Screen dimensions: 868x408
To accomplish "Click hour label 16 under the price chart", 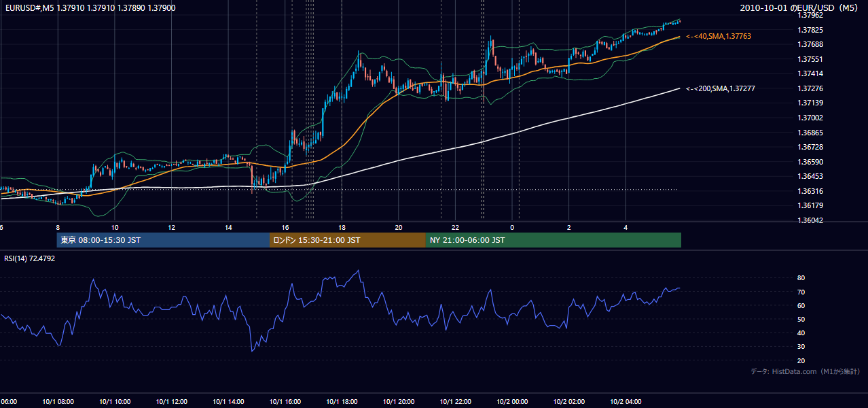I will tap(285, 228).
